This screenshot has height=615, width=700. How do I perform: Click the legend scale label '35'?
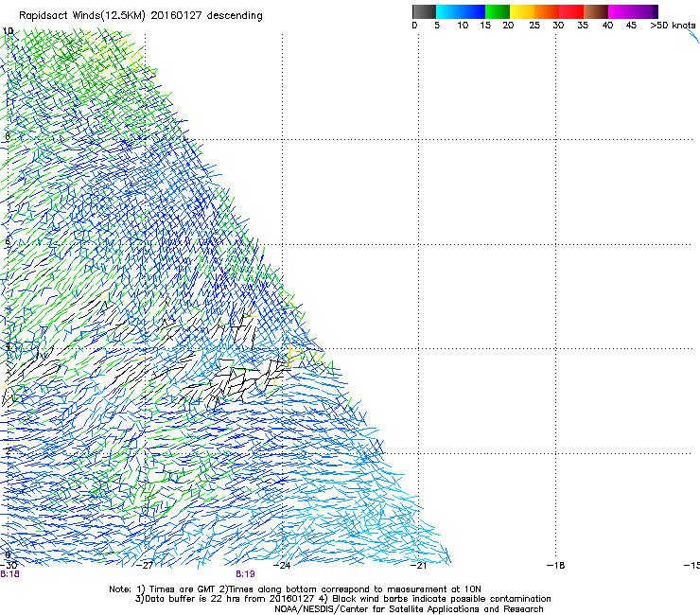[x=583, y=26]
